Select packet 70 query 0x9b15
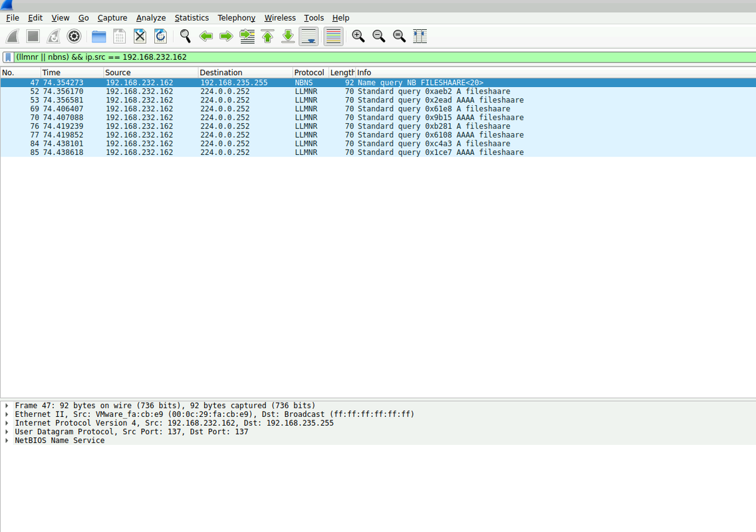Image resolution: width=756 pixels, height=532 pixels. (378, 117)
